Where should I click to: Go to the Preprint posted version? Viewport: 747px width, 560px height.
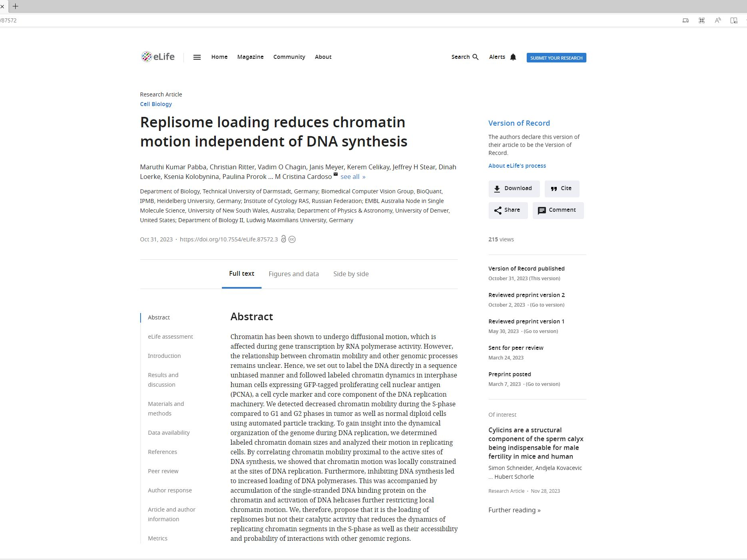click(543, 384)
